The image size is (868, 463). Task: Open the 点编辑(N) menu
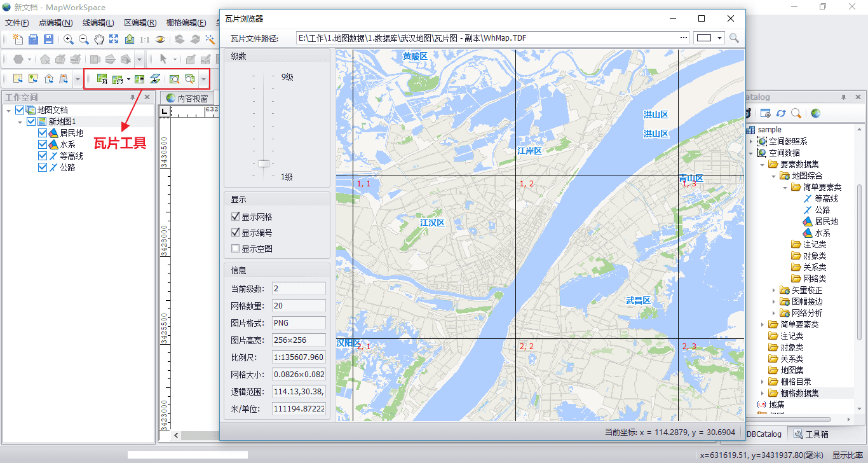[56, 23]
